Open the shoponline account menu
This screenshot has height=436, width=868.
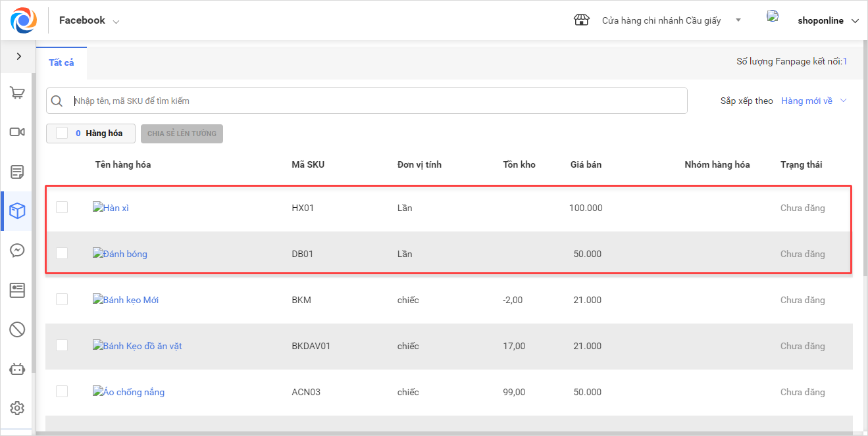point(828,20)
